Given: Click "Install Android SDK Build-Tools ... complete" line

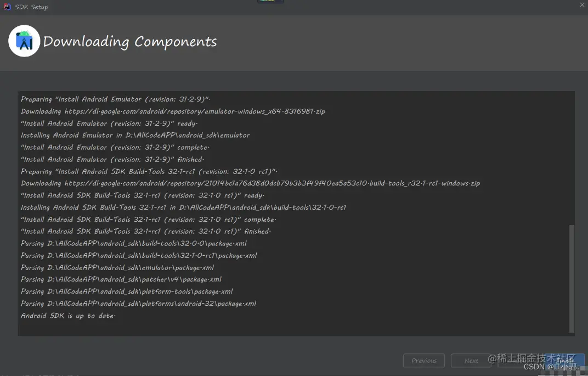Looking at the screenshot, I should click(149, 220).
